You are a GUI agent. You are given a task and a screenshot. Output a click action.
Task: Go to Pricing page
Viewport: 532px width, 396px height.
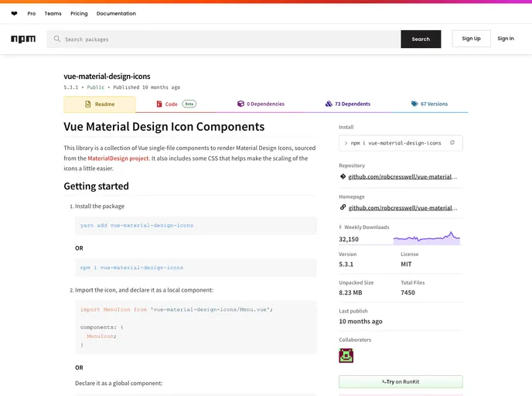pos(79,14)
